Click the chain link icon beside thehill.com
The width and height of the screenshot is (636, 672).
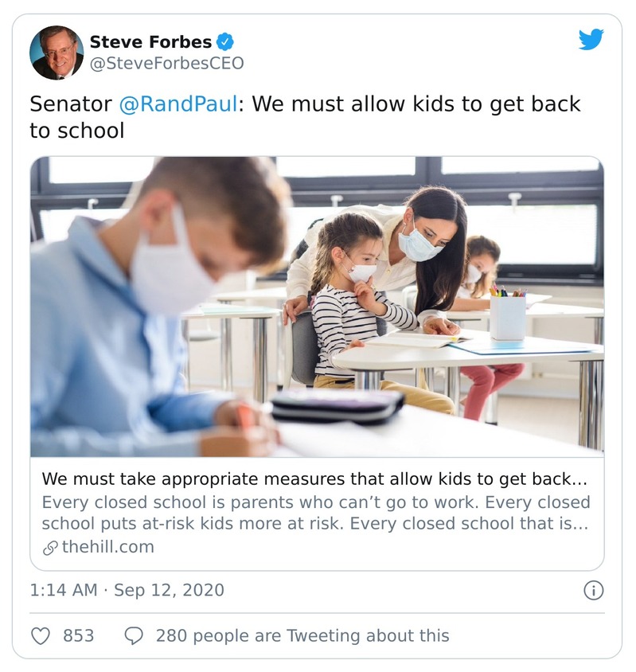point(50,547)
